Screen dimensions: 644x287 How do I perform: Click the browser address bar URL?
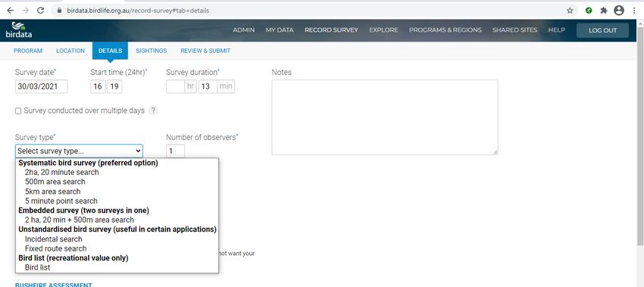point(138,11)
